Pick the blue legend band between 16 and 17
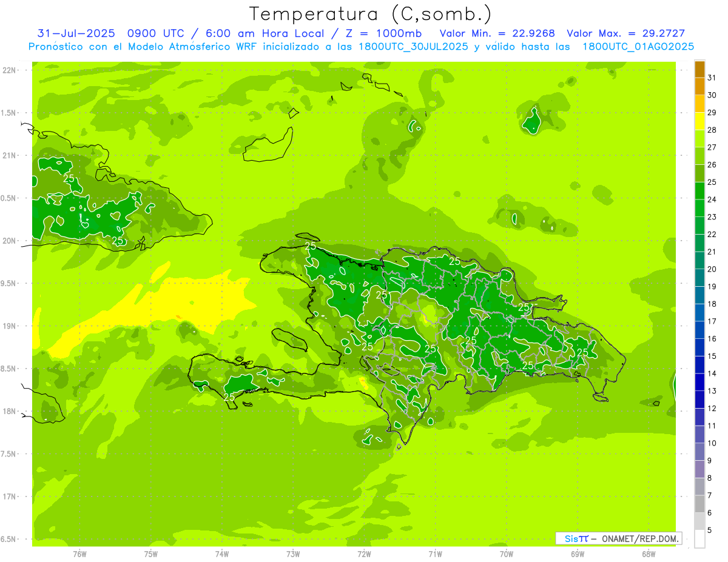The height and width of the screenshot is (562, 728). pos(699,330)
